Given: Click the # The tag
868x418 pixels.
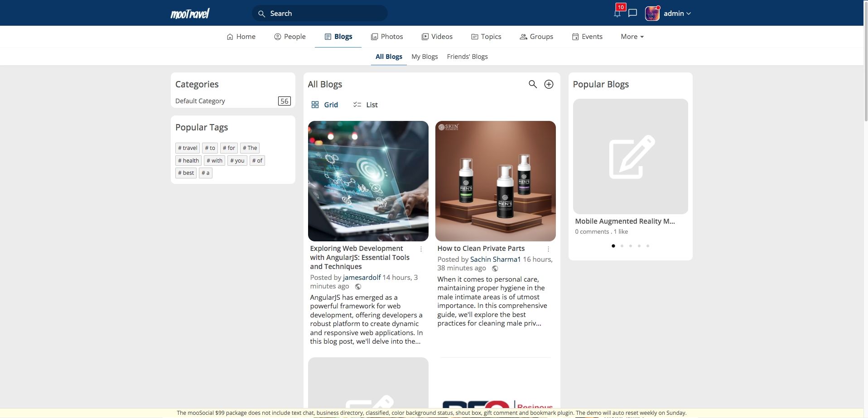Looking at the screenshot, I should click(250, 148).
